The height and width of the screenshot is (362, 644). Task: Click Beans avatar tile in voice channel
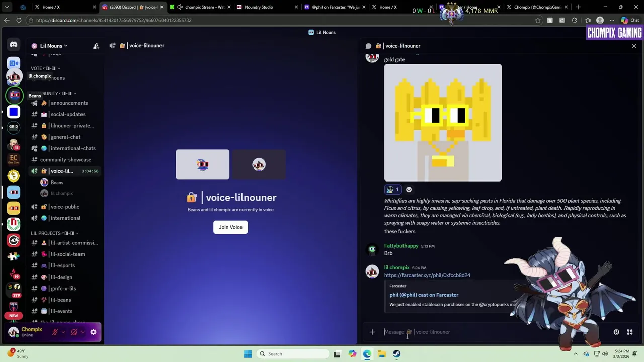(202, 164)
